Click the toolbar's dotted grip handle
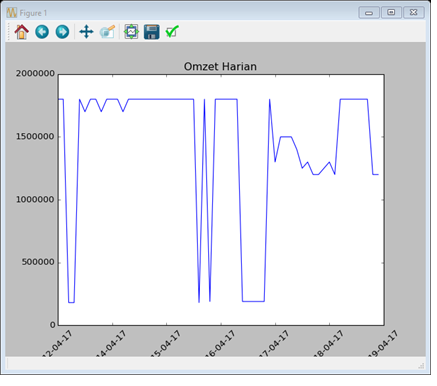Image resolution: width=437 pixels, height=386 pixels. [9, 32]
